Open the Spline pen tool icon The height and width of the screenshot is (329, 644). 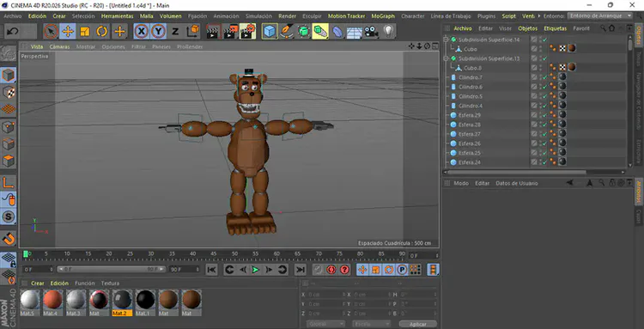pos(287,31)
